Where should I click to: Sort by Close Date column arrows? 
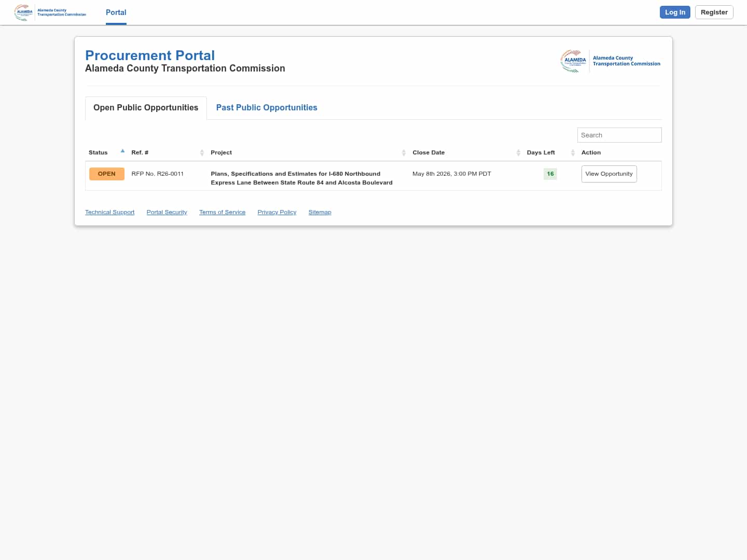click(518, 152)
